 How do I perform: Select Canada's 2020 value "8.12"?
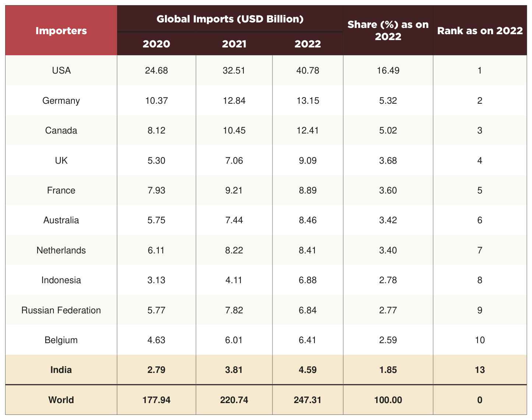pos(156,130)
